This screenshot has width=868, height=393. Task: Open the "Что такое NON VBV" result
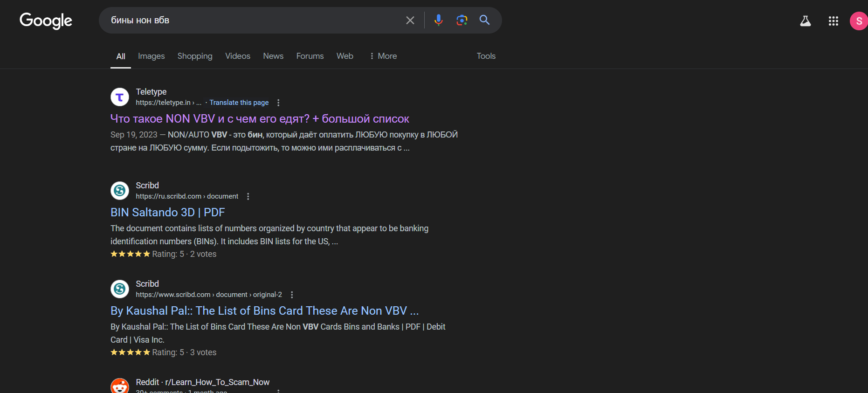click(260, 119)
